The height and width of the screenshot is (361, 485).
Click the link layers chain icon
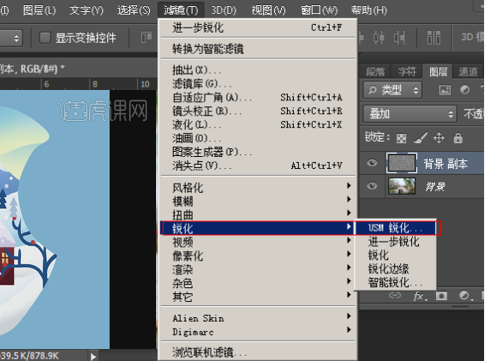click(x=395, y=295)
